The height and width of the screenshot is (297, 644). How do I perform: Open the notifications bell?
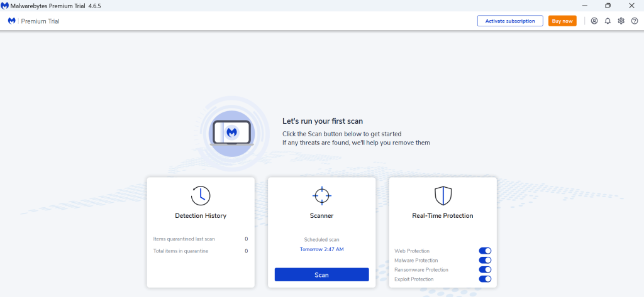click(x=608, y=21)
